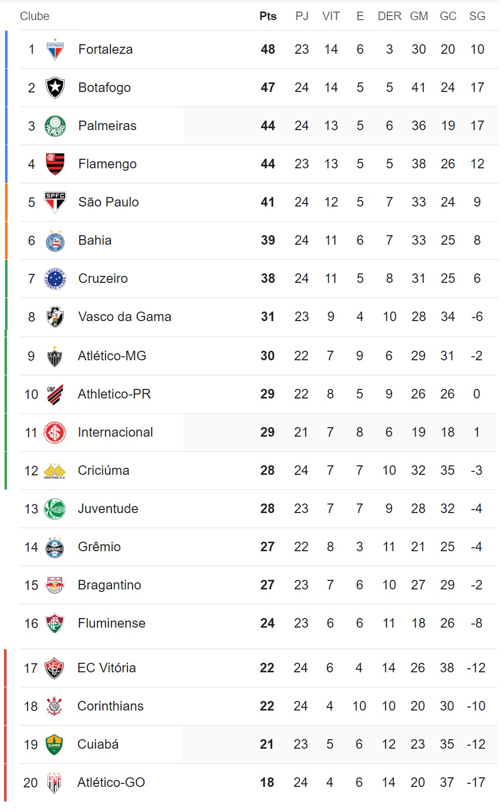The image size is (504, 812).
Task: Click the Palmeiras green crest
Action: 55,126
